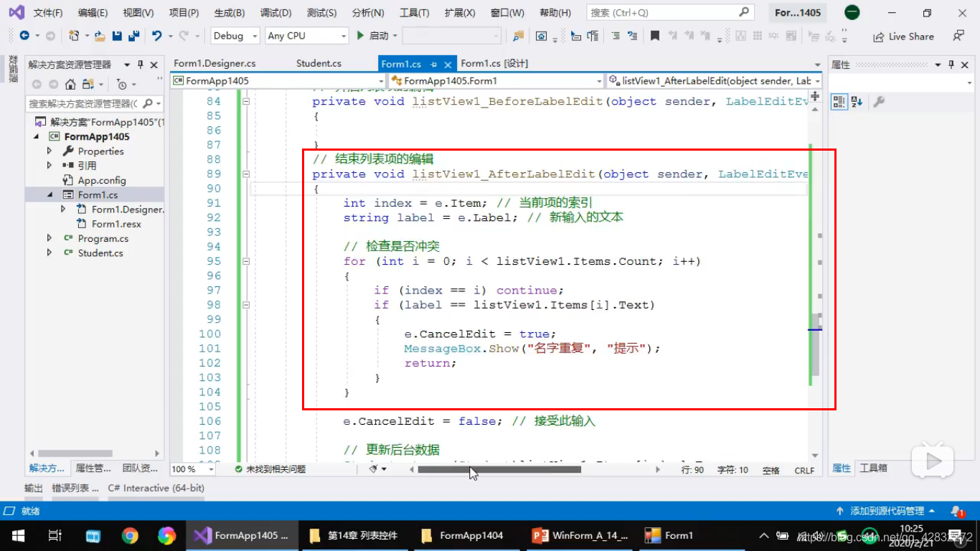Image resolution: width=980 pixels, height=551 pixels.
Task: Click the Solution Explorer horizontal scrollbar thumb
Action: (x=76, y=453)
